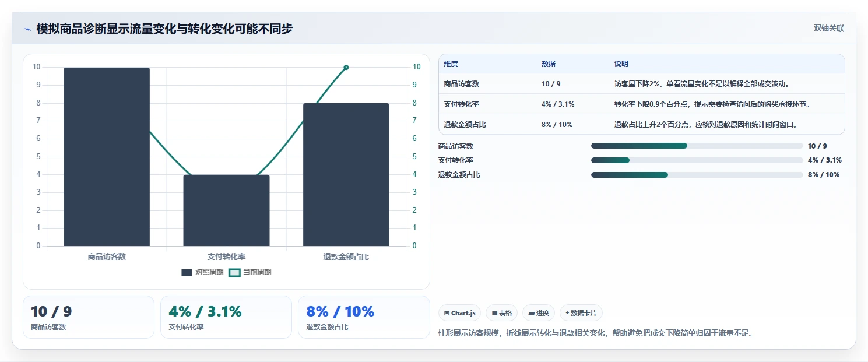Screen dimensions: 868x362
Task: Click the dashboard title 模拟商品诊断显示流量变化
Action: tap(164, 29)
